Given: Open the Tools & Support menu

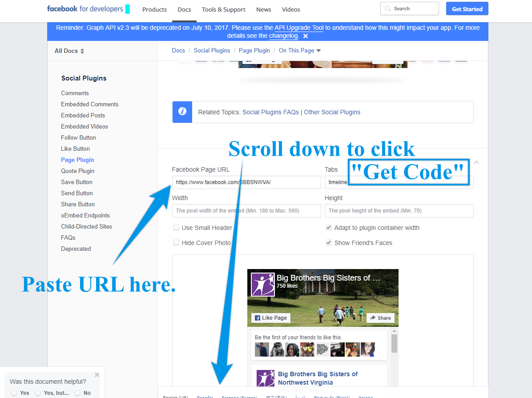Looking at the screenshot, I should 224,9.
